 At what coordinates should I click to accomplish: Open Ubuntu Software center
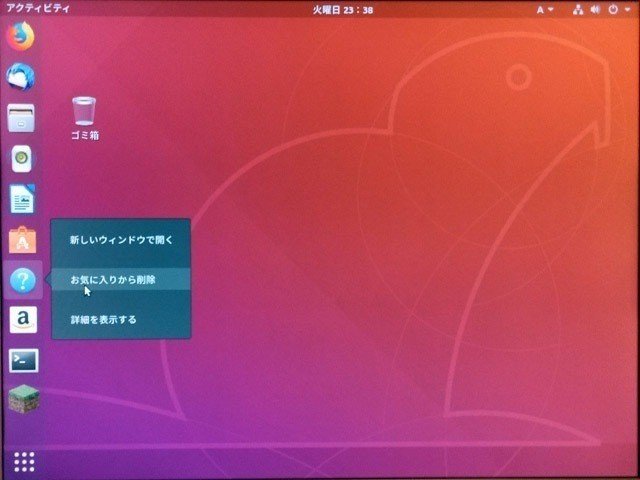click(22, 240)
